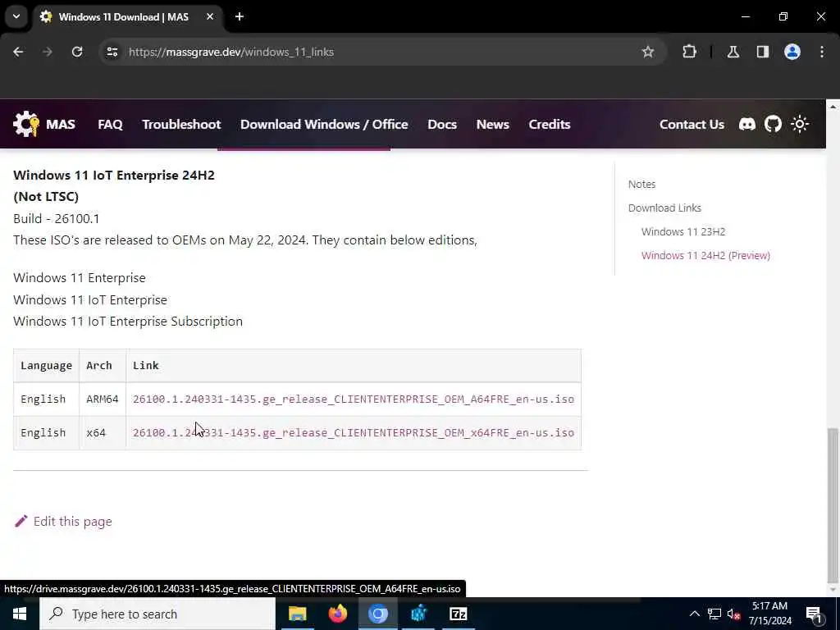Open the Docs menu item

(x=442, y=125)
